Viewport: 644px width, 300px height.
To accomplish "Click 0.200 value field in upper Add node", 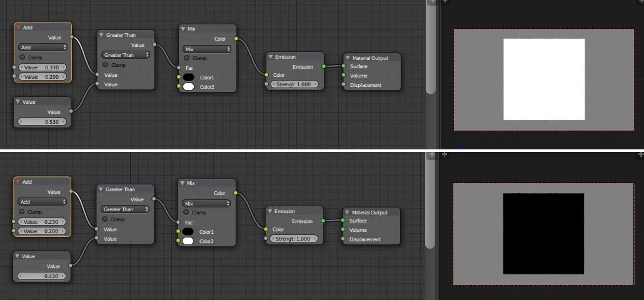I will [43, 77].
